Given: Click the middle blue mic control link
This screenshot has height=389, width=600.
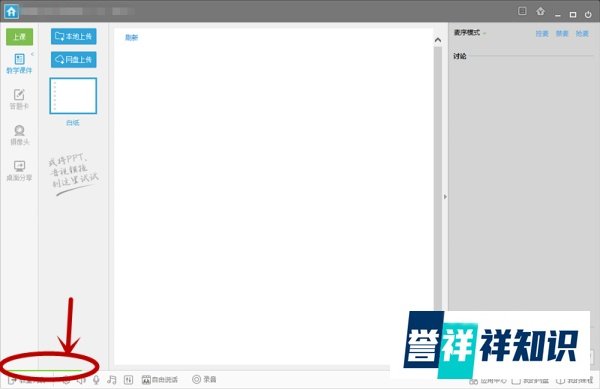Looking at the screenshot, I should pos(562,34).
